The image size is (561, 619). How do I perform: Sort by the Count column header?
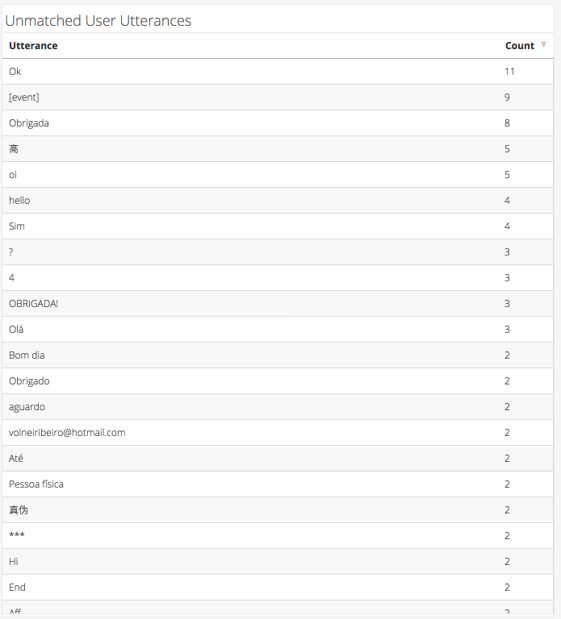click(519, 46)
